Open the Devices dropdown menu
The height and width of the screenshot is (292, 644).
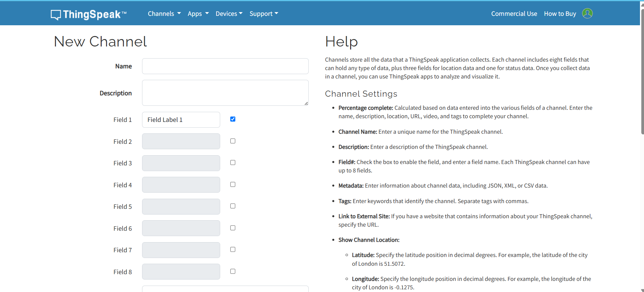pyautogui.click(x=229, y=14)
